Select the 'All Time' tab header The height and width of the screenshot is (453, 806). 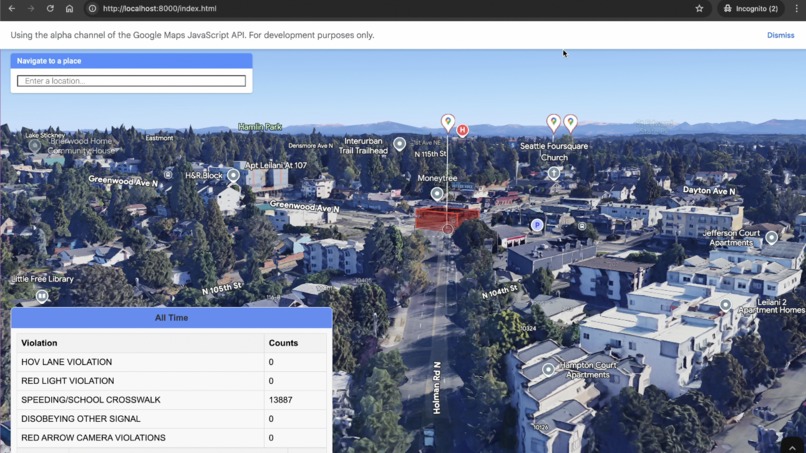[x=172, y=318]
